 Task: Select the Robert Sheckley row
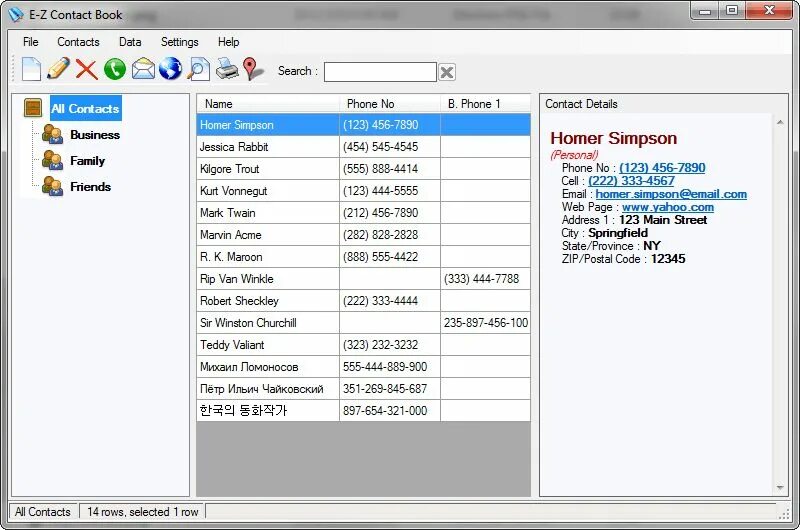click(x=363, y=300)
